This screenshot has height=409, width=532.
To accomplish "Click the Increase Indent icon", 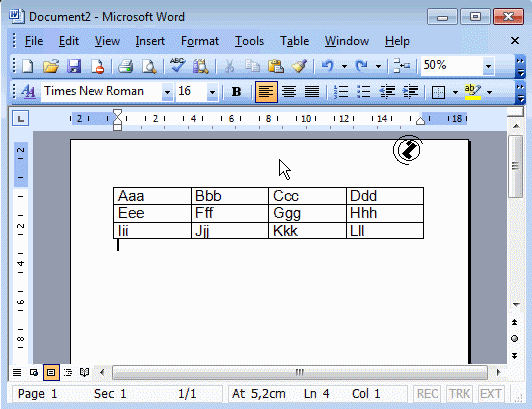I will coord(410,92).
